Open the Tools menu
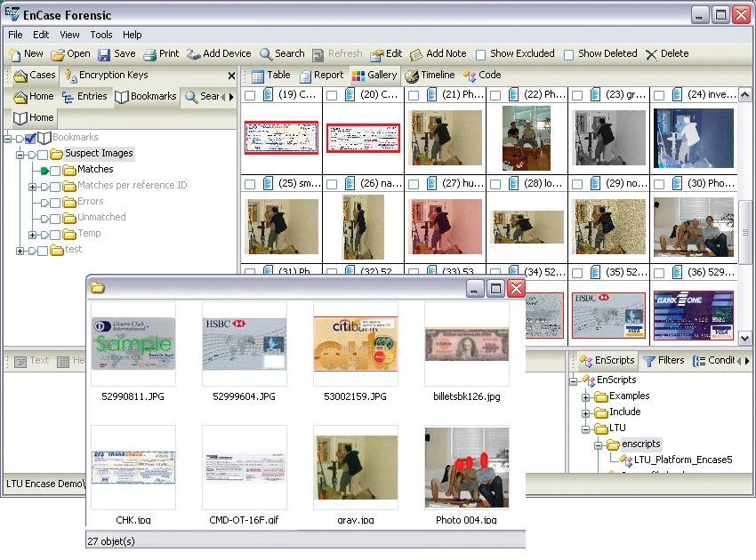 pos(101,35)
